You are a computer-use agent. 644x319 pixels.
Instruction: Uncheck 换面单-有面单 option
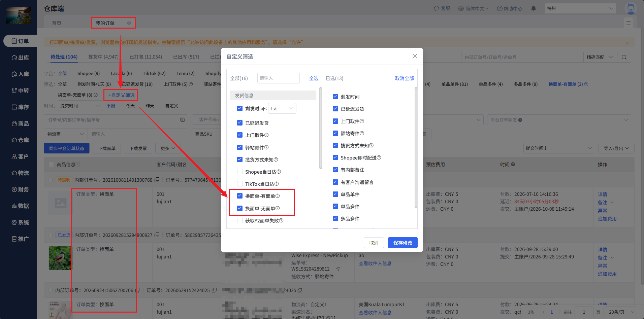tap(240, 196)
